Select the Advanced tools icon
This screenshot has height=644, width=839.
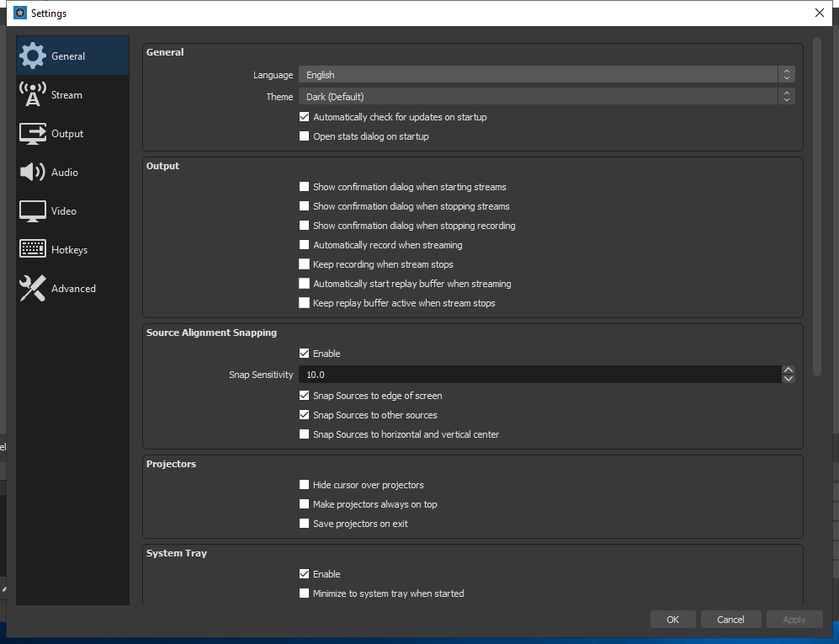(x=33, y=288)
